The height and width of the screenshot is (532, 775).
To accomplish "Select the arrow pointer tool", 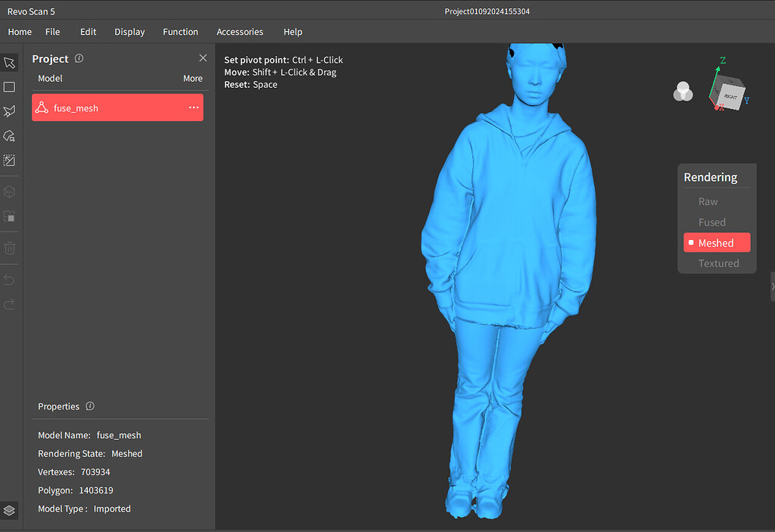I will click(9, 63).
